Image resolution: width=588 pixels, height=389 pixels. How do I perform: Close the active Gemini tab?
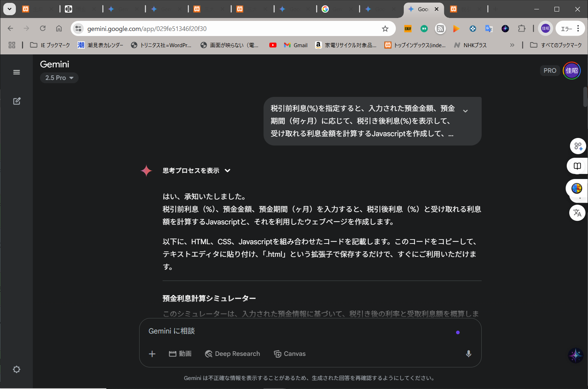[437, 9]
